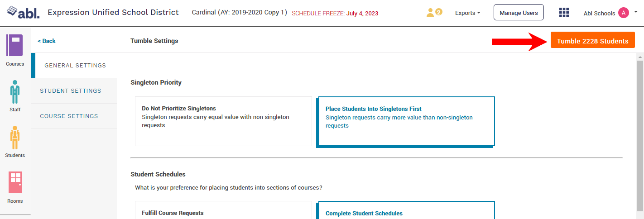The width and height of the screenshot is (644, 219).
Task: Switch to the Student Settings tab
Action: point(71,91)
